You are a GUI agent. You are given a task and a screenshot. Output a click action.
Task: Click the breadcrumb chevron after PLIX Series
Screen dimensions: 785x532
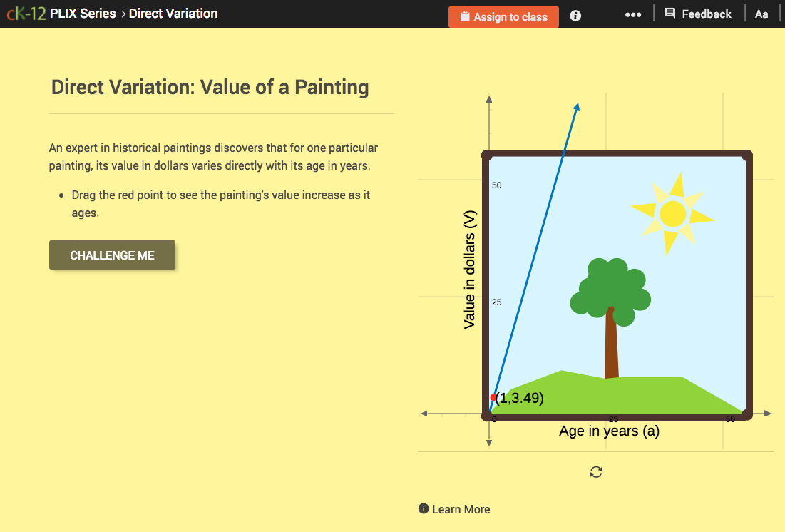tap(123, 13)
